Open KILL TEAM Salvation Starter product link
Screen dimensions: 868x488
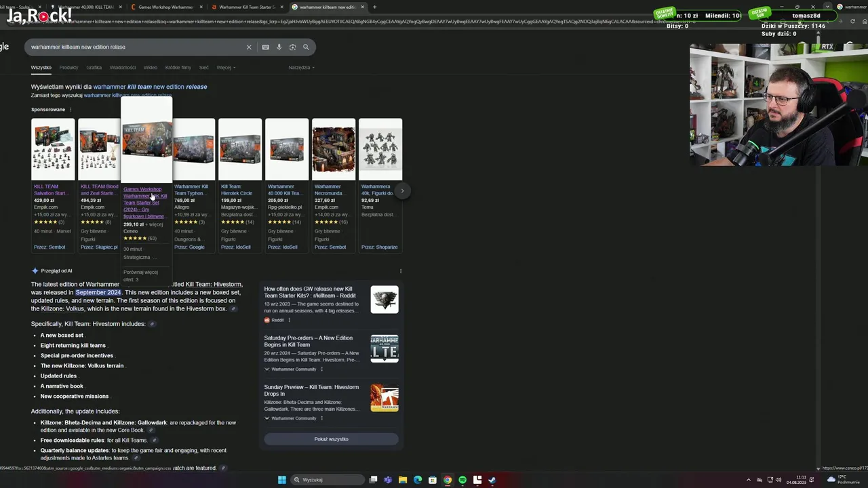coord(51,190)
